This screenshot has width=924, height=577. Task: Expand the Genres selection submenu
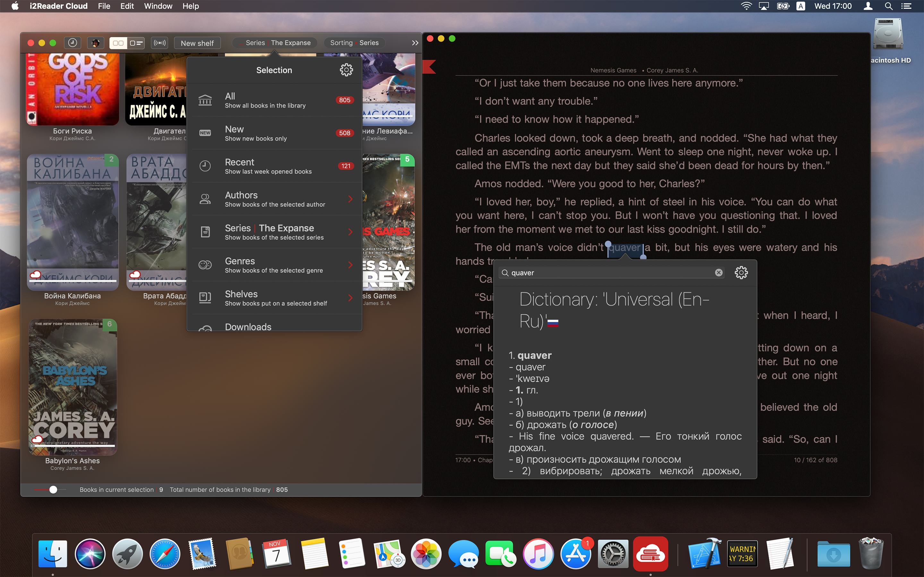point(350,265)
